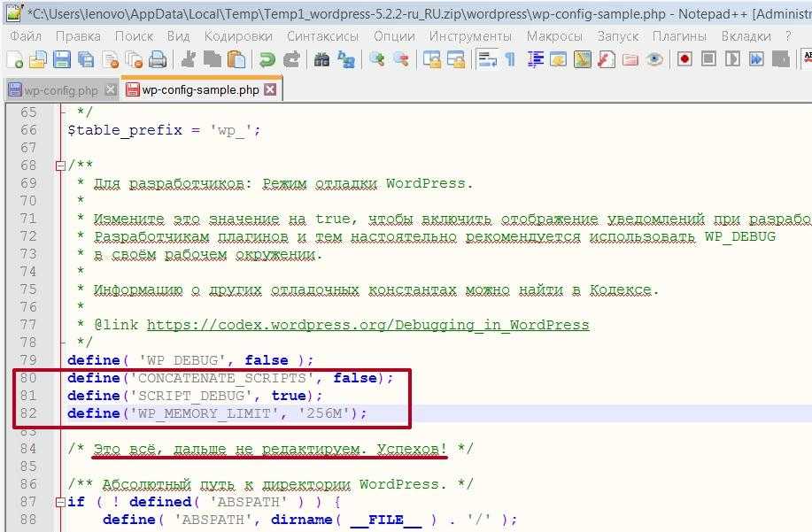Screen dimensions: 812x532
Task: Close the wp-config-sample.php tab
Action: (x=270, y=90)
